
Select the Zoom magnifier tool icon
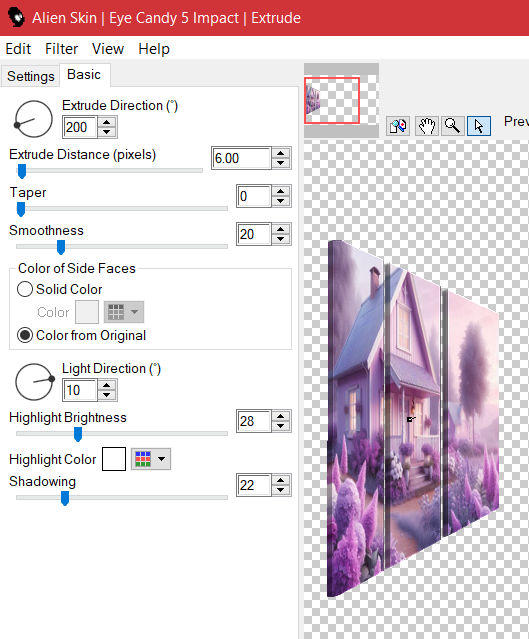click(452, 126)
